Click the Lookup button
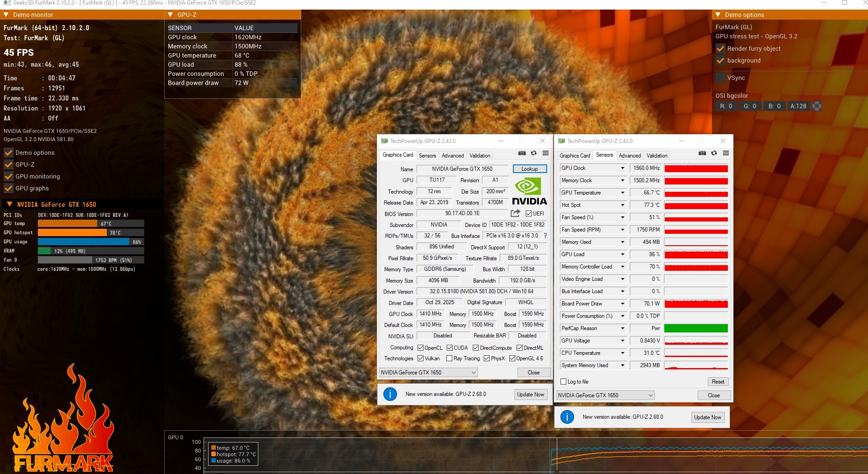Screen dimensions: 868x474 click(529, 169)
